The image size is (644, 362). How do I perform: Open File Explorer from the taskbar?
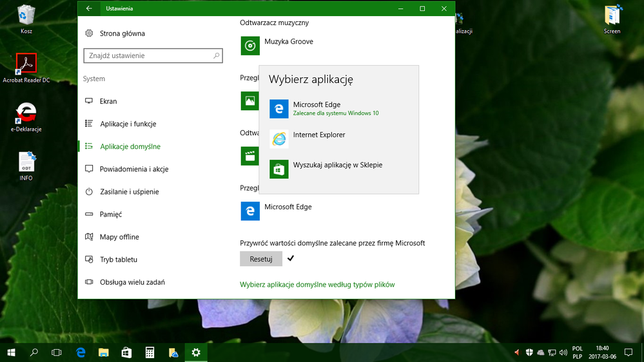coord(103,352)
